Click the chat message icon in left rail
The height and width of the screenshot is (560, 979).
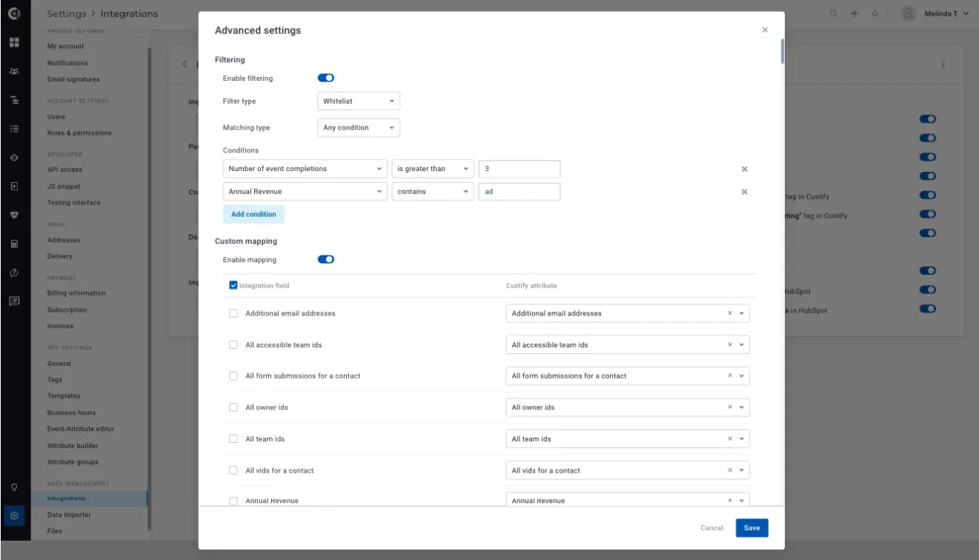[x=14, y=301]
